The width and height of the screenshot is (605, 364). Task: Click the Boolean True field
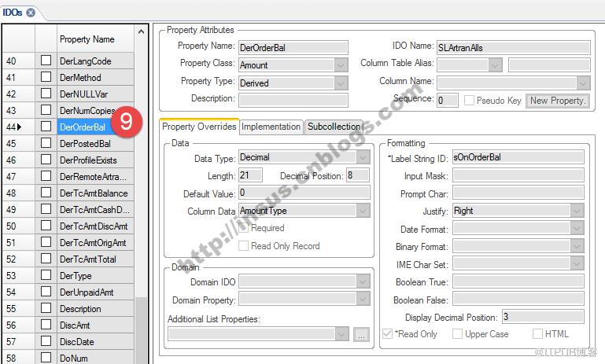(x=518, y=281)
